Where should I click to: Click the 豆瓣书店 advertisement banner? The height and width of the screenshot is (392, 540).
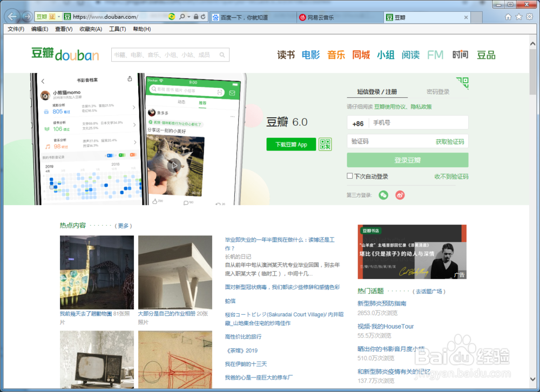(x=412, y=252)
